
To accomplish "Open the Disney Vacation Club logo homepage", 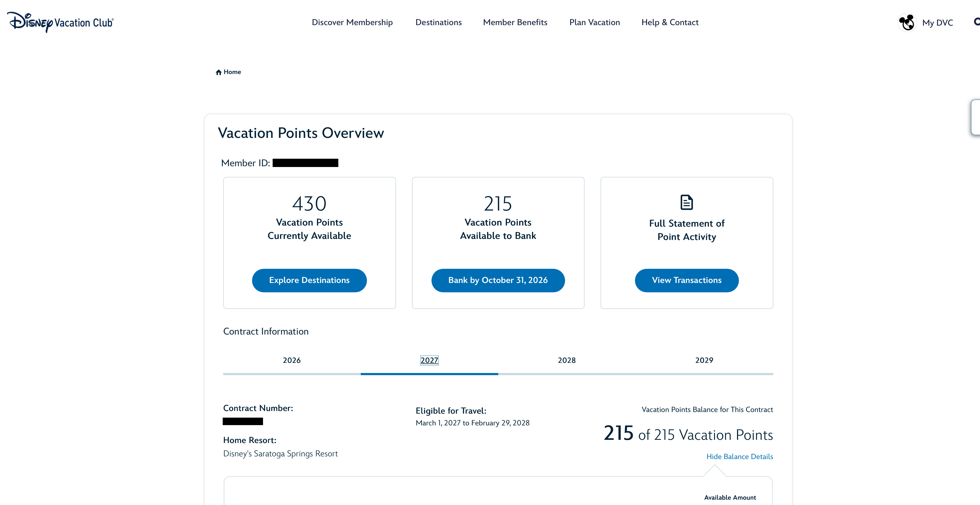I will pos(60,22).
